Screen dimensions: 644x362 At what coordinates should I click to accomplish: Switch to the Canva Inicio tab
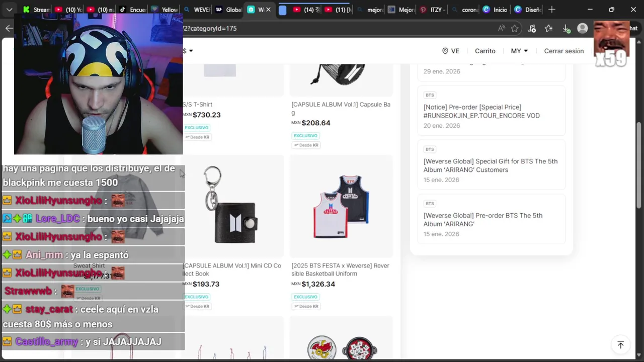coord(495,10)
